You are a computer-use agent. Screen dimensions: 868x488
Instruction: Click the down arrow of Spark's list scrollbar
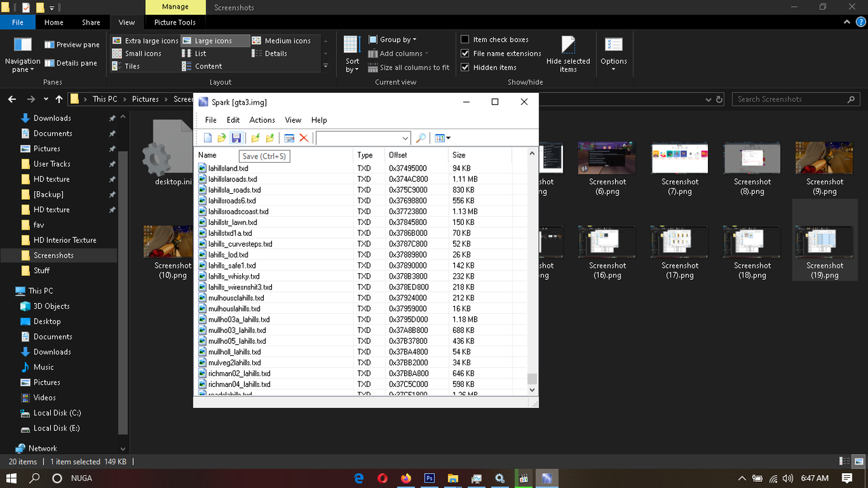coord(532,390)
